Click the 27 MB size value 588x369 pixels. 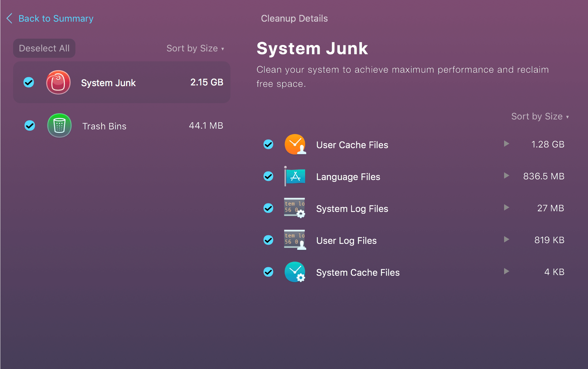point(551,208)
